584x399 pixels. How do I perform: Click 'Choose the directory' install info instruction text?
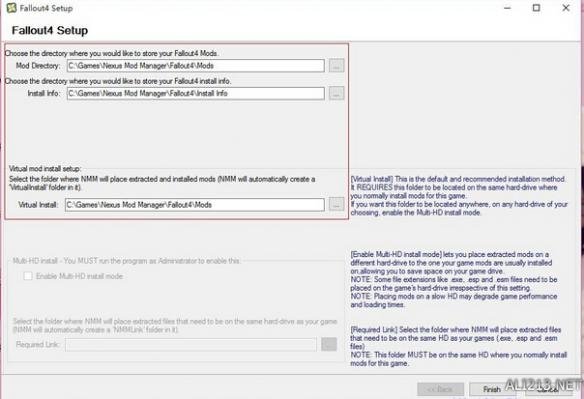pyautogui.click(x=118, y=81)
